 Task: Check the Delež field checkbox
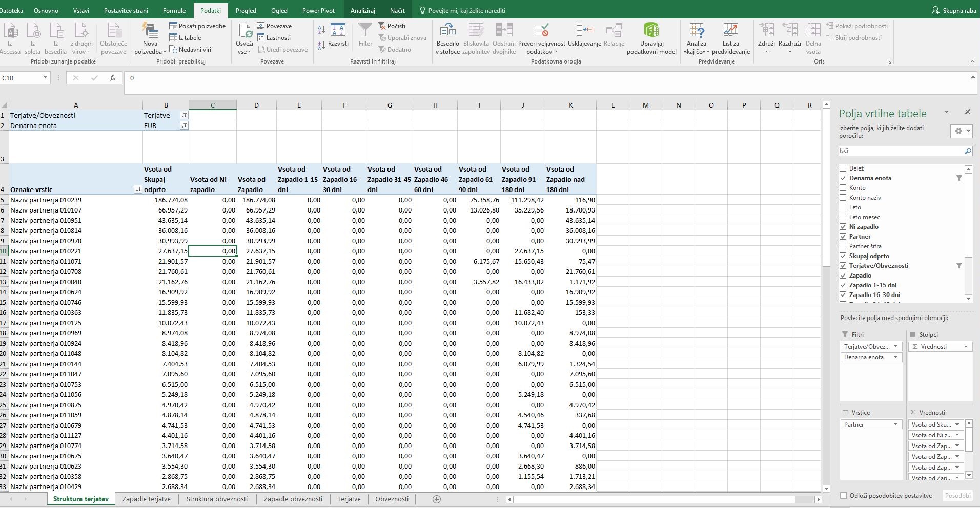click(843, 168)
